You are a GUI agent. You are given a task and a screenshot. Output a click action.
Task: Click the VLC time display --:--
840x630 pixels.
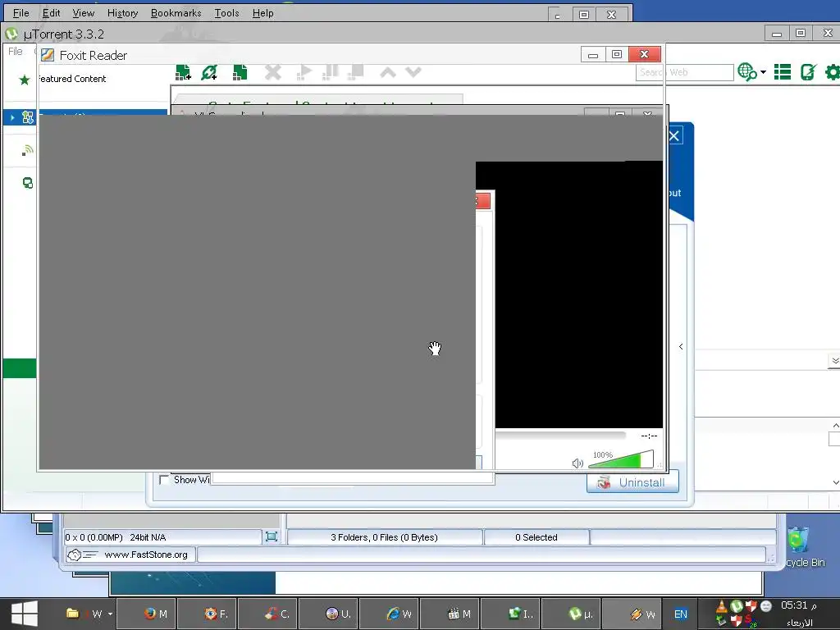(649, 436)
